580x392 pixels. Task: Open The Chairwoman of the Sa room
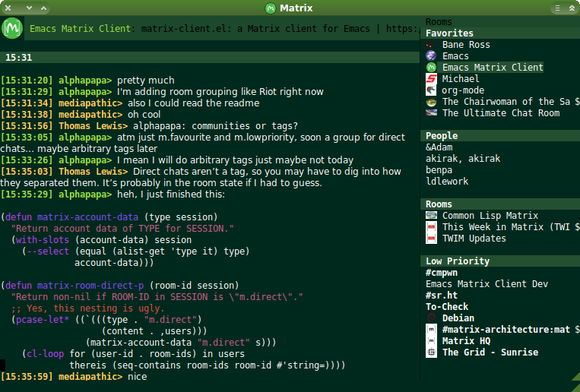[506, 102]
